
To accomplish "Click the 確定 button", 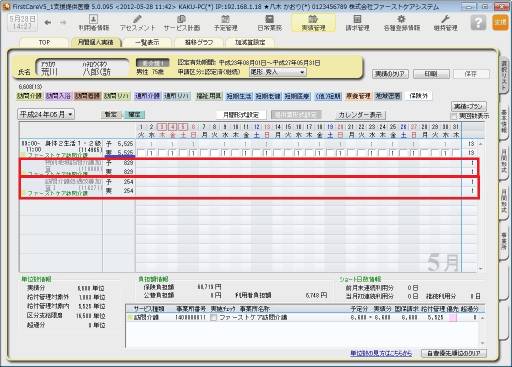I will pyautogui.click(x=134, y=115).
